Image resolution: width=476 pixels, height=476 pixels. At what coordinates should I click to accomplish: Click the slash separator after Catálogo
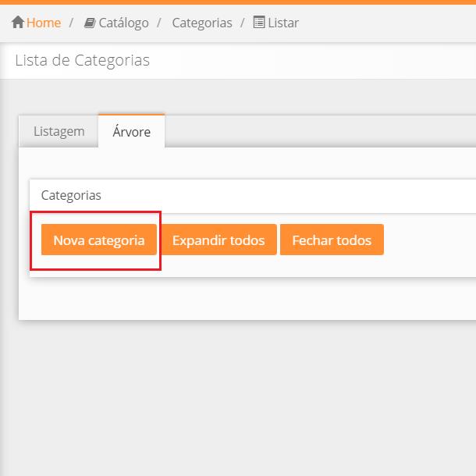click(160, 23)
